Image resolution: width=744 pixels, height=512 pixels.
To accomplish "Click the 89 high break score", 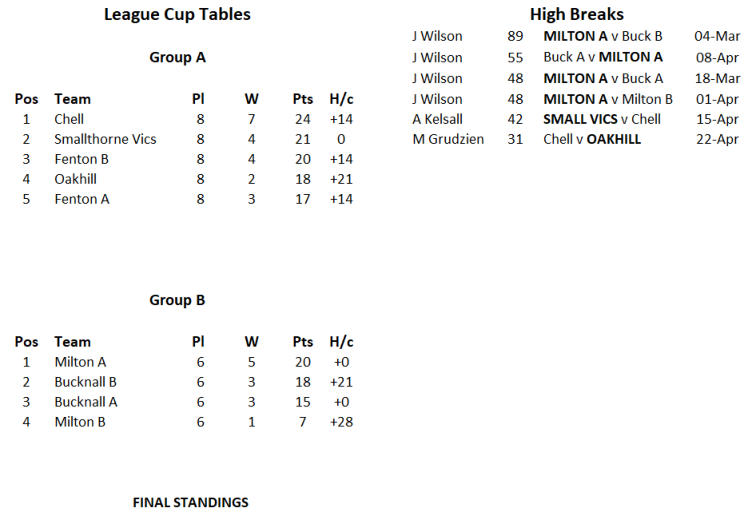I will tap(515, 36).
